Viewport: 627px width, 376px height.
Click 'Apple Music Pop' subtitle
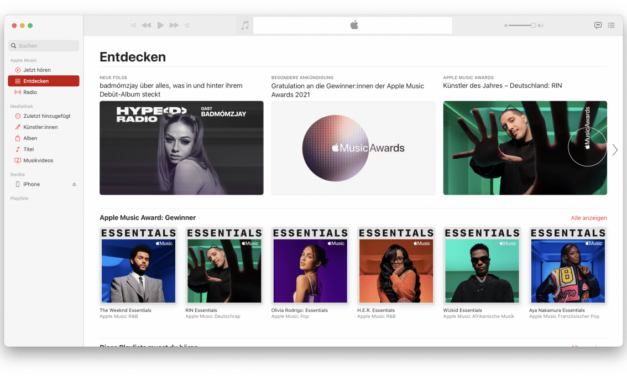[x=290, y=316]
